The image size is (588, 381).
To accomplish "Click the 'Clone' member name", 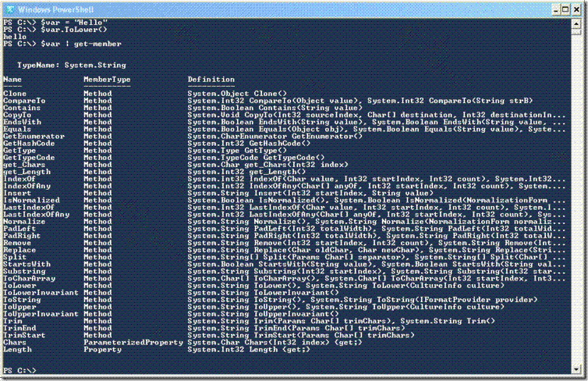I will (x=15, y=94).
